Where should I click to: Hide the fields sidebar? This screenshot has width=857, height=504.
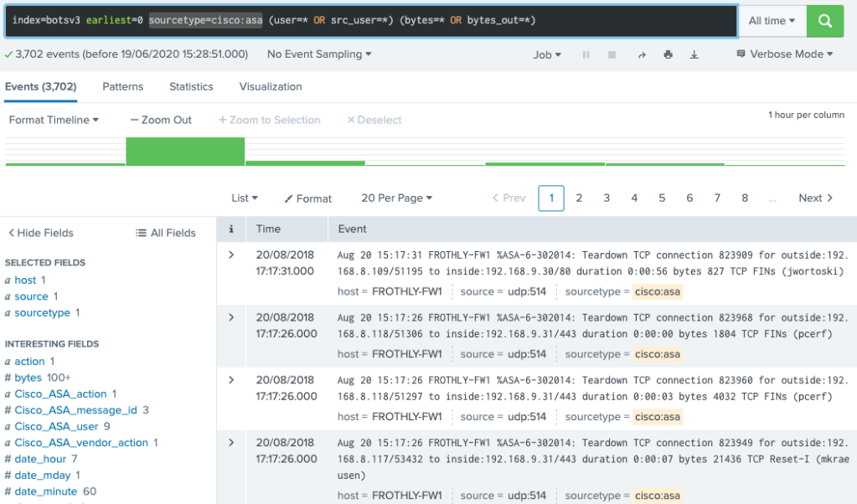[x=40, y=233]
